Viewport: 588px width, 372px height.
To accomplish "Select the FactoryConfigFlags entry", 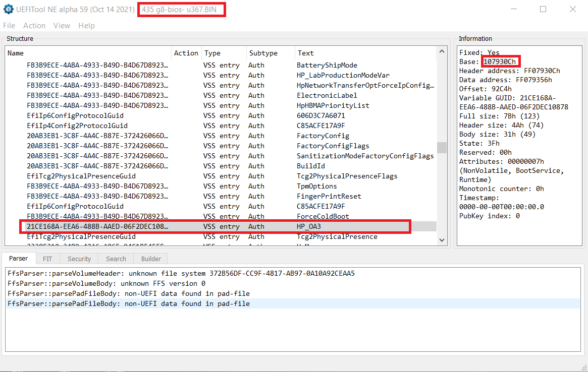I will click(x=221, y=146).
